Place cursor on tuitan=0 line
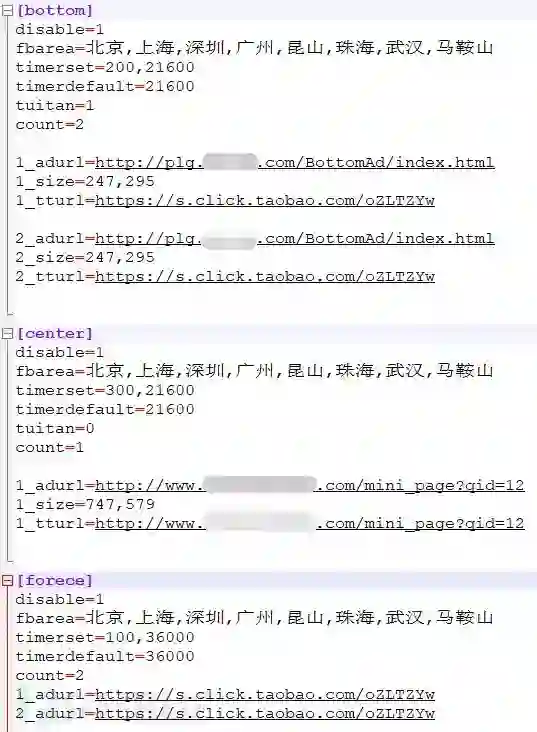 55,428
